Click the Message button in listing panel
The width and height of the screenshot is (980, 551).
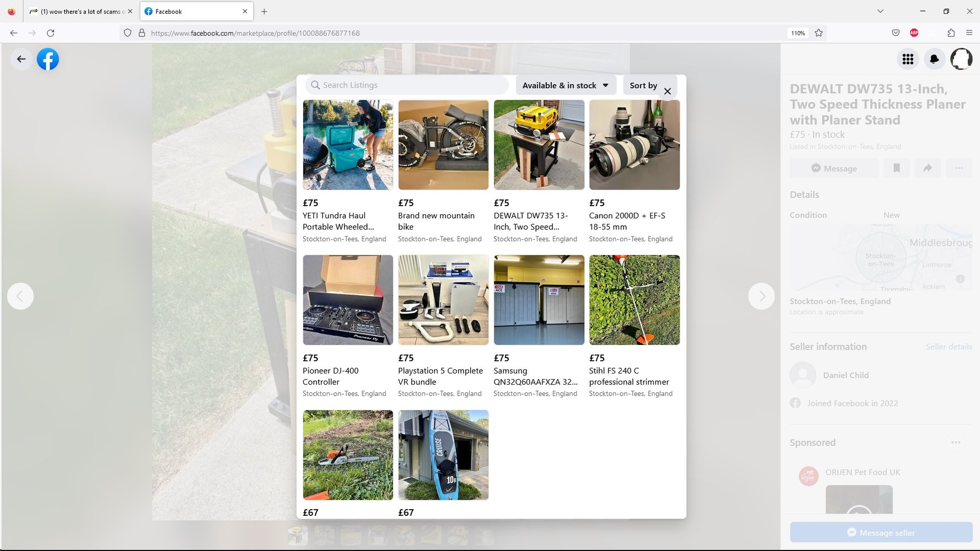[x=834, y=168]
